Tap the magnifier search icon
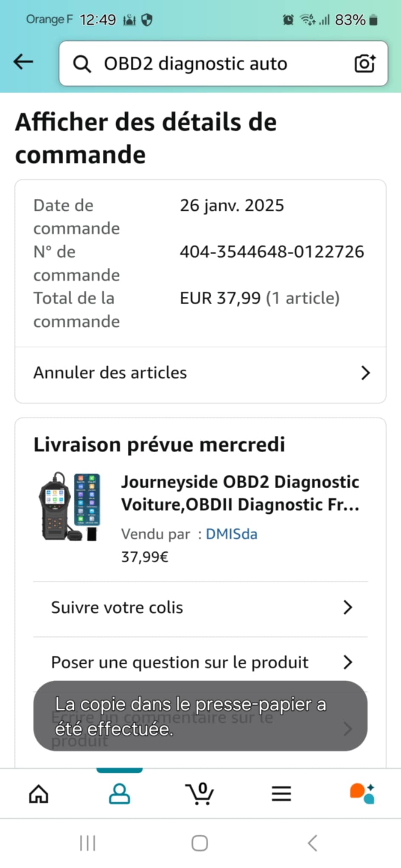 pyautogui.click(x=82, y=64)
